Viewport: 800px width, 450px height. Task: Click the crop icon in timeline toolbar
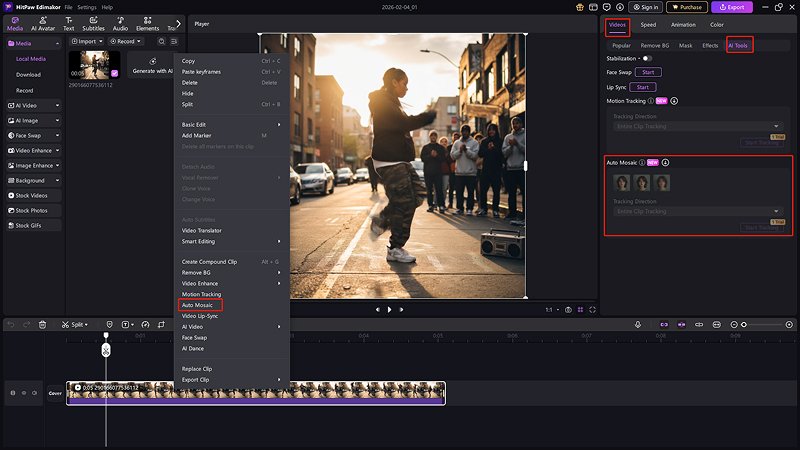(x=162, y=324)
